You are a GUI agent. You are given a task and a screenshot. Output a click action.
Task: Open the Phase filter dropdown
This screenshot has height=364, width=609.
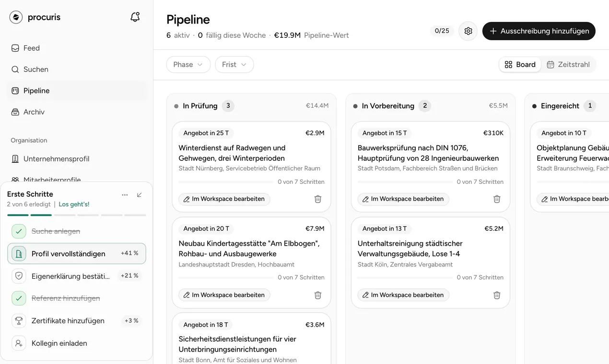pos(188,65)
